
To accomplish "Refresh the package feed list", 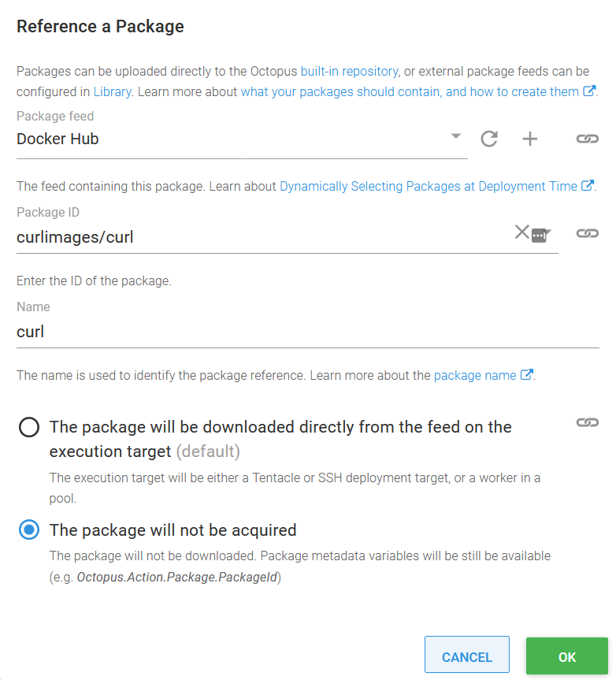I will coord(489,139).
